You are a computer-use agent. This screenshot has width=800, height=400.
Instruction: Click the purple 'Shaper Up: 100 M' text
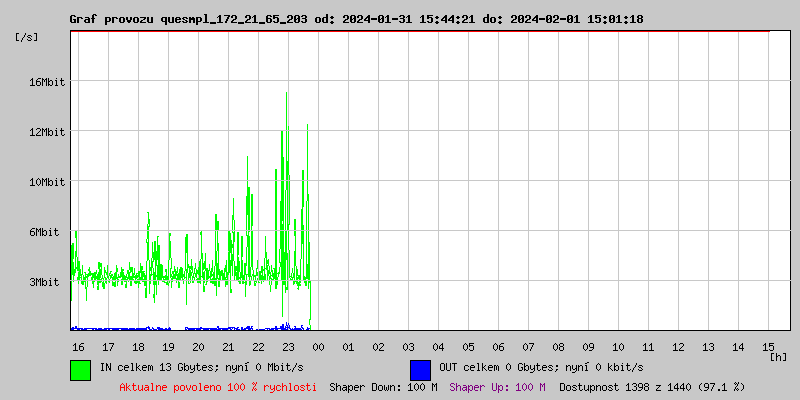pyautogui.click(x=497, y=387)
